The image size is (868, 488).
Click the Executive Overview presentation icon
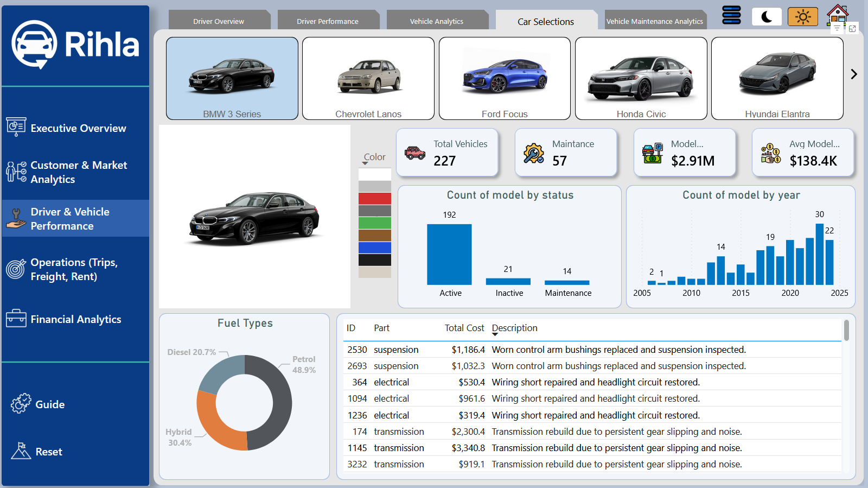pyautogui.click(x=16, y=127)
